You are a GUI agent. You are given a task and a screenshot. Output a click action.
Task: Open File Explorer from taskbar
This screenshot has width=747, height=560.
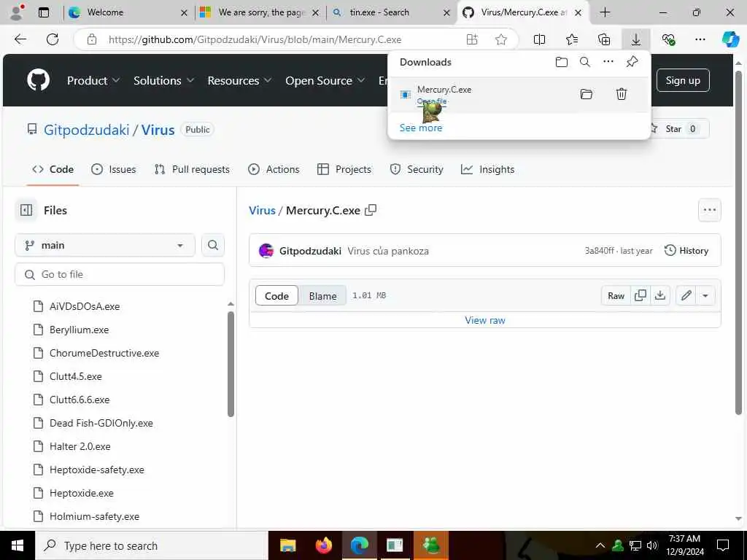click(287, 545)
